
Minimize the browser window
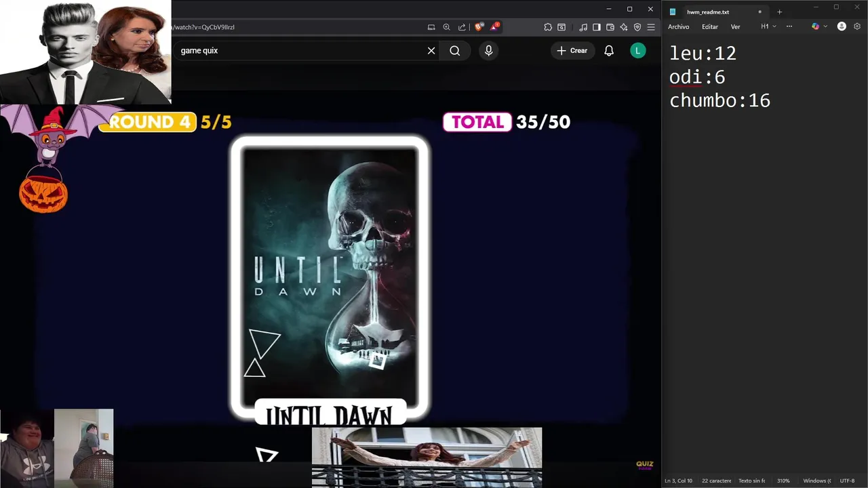609,9
